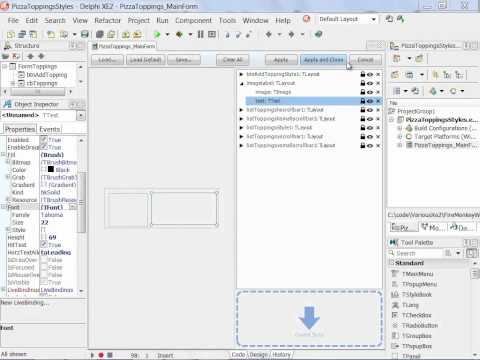The height and width of the screenshot is (360, 480).
Task: Click the Structure panel's move-down arrow icon
Action: (x=41, y=56)
